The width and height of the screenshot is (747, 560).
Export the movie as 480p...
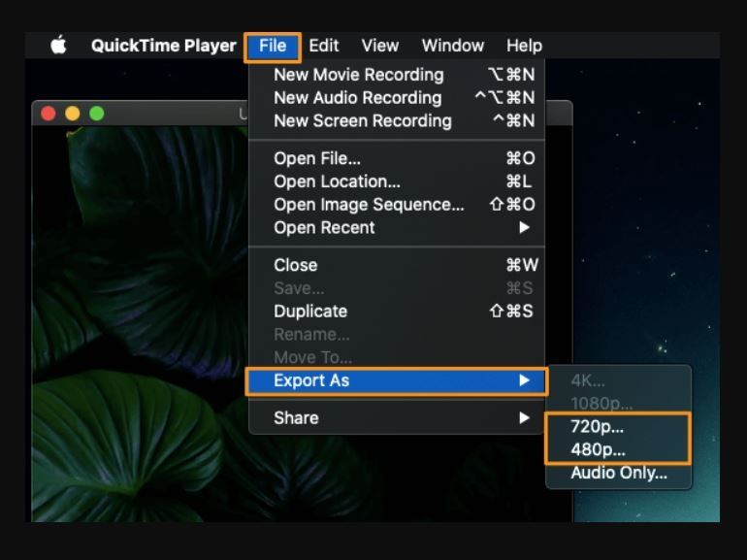click(618, 449)
